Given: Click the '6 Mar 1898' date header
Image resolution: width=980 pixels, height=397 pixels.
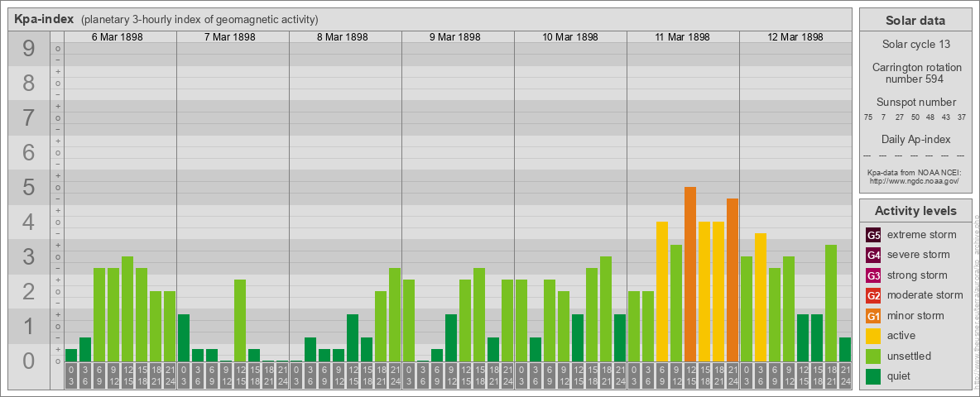Looking at the screenshot, I should 118,37.
